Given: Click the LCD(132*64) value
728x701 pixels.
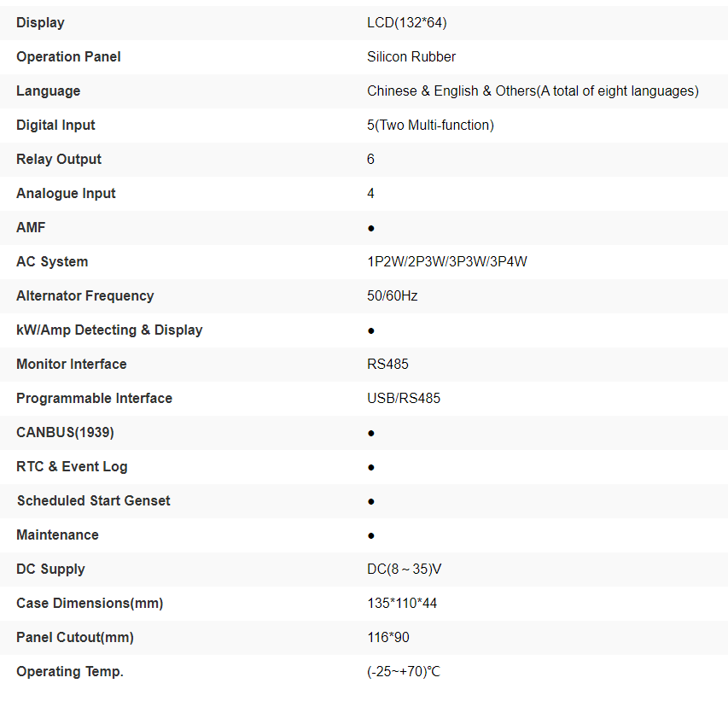Looking at the screenshot, I should [x=407, y=22].
